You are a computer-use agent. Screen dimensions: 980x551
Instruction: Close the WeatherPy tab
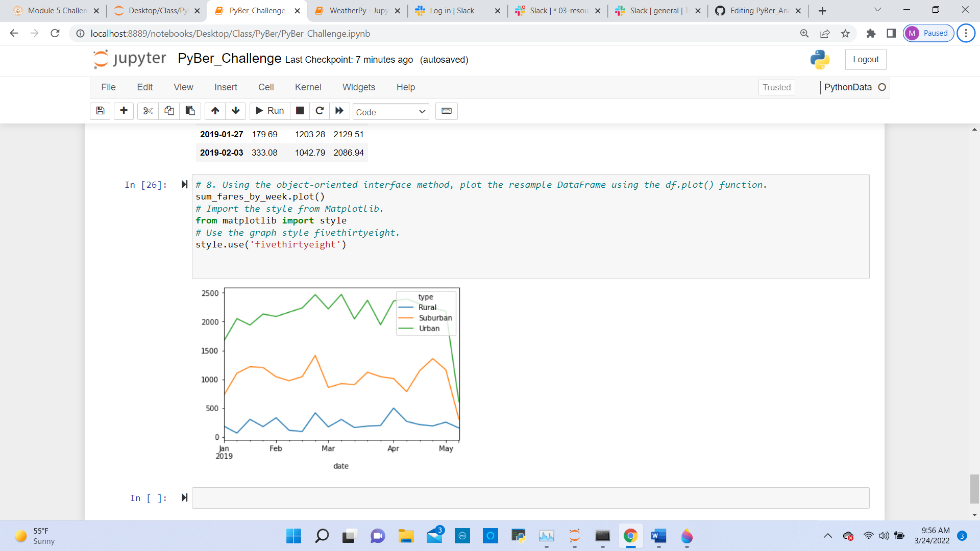click(398, 11)
